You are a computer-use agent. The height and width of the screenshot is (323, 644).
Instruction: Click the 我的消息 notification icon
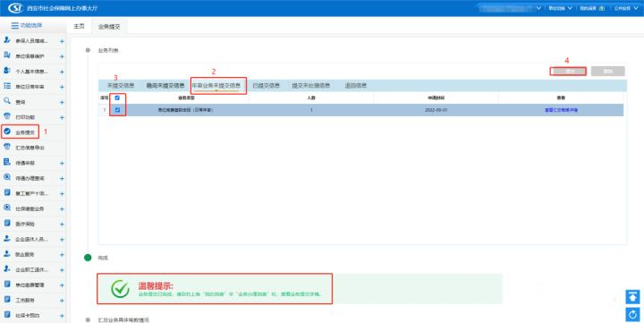pos(602,8)
